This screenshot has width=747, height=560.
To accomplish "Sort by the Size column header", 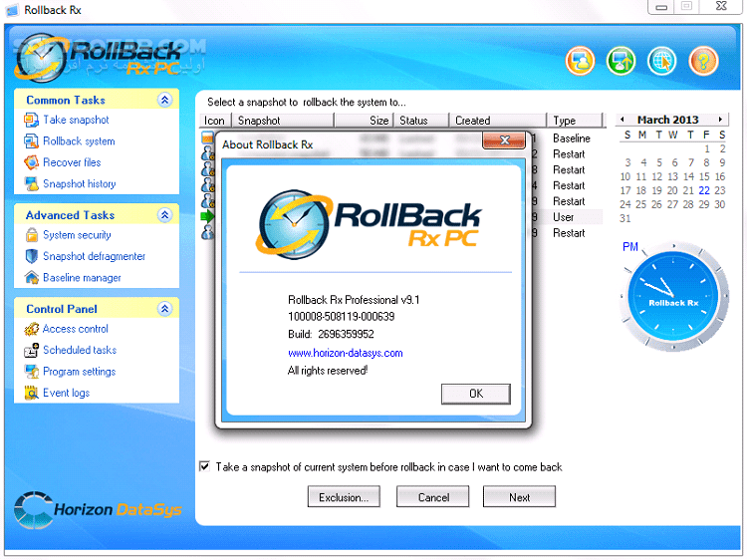I will pos(364,121).
